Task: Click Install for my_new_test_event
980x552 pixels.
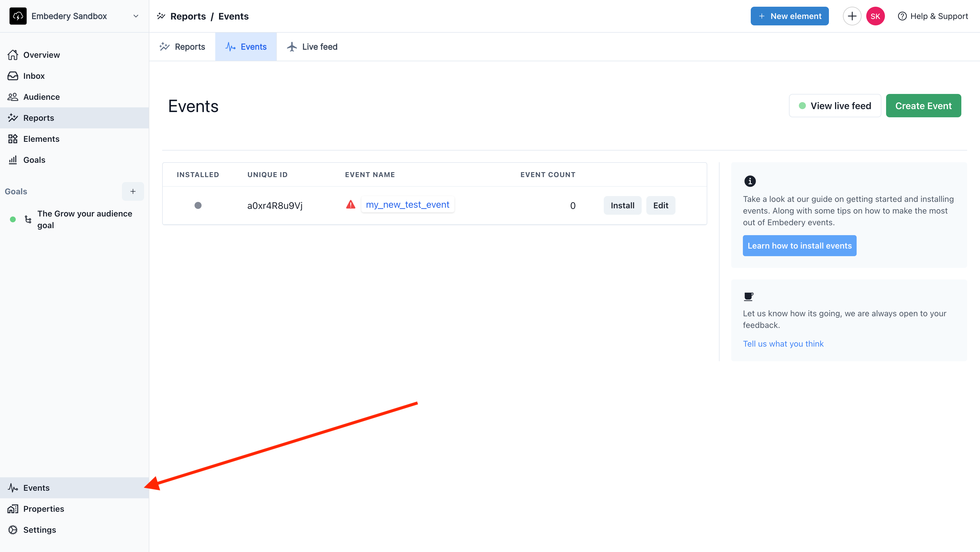Action: tap(622, 205)
